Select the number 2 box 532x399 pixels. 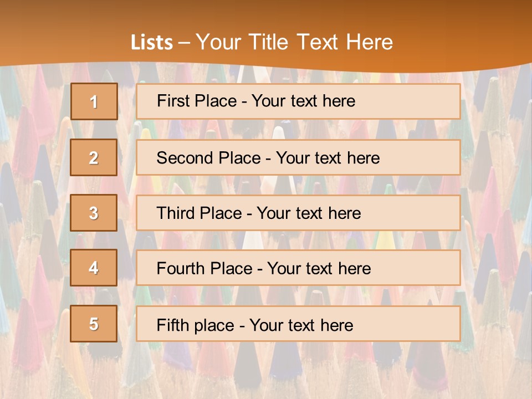pos(94,157)
